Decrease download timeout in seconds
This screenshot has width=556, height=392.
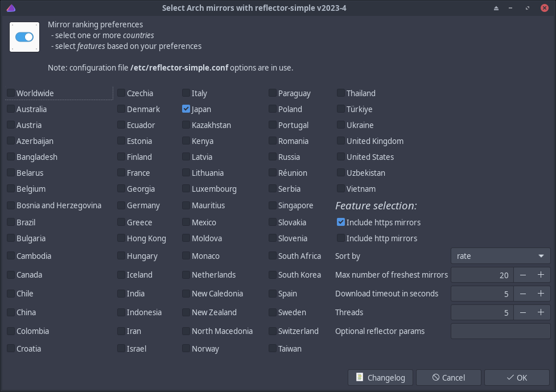522,294
